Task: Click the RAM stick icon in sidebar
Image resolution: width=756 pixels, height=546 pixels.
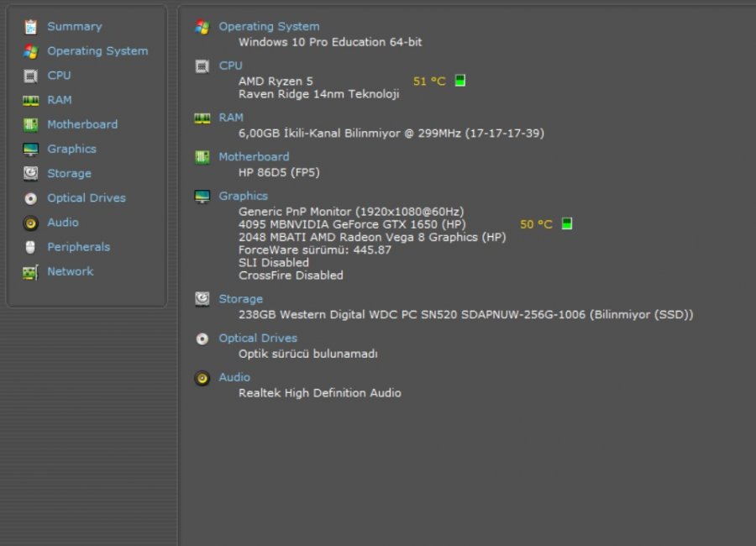Action: (30, 100)
